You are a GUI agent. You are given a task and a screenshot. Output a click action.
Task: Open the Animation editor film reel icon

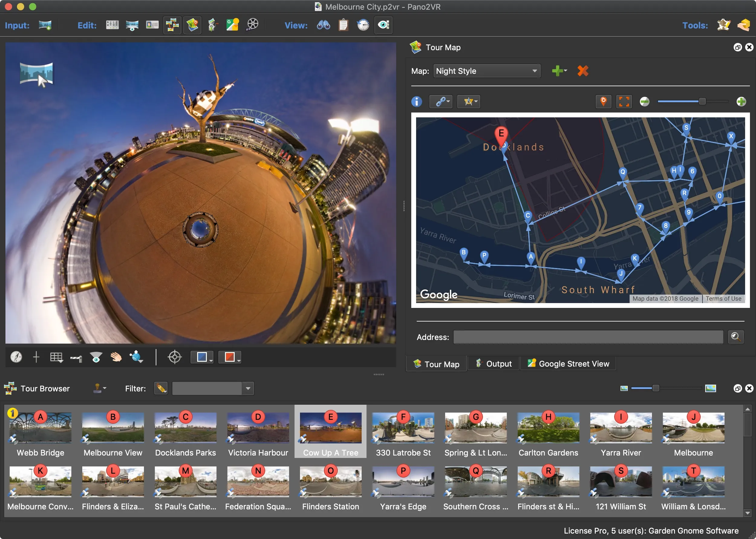pos(253,24)
